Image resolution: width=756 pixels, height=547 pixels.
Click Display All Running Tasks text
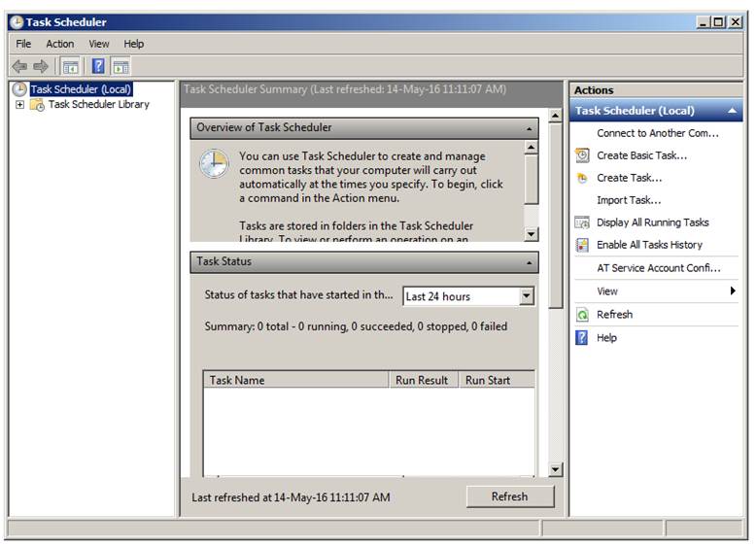[653, 222]
